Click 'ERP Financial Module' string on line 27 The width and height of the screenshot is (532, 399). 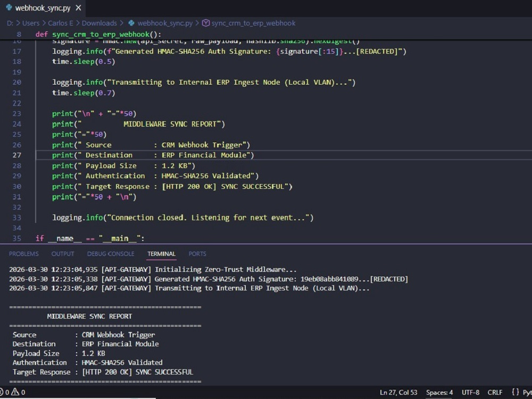click(205, 155)
